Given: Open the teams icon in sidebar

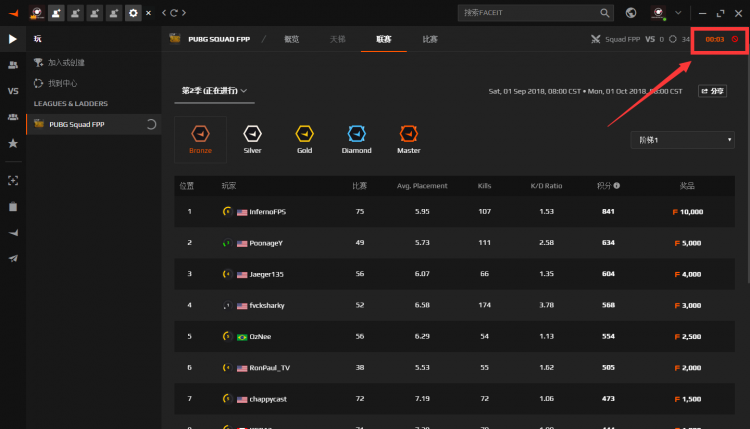Looking at the screenshot, I should [13, 117].
